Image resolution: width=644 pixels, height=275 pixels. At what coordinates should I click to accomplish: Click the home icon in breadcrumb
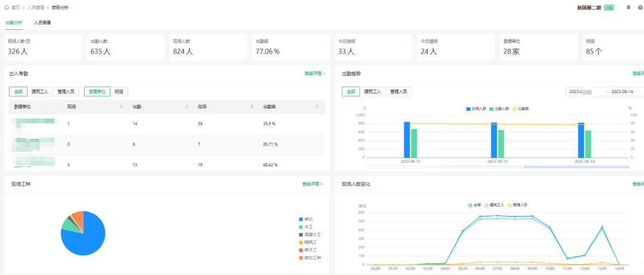click(x=7, y=7)
